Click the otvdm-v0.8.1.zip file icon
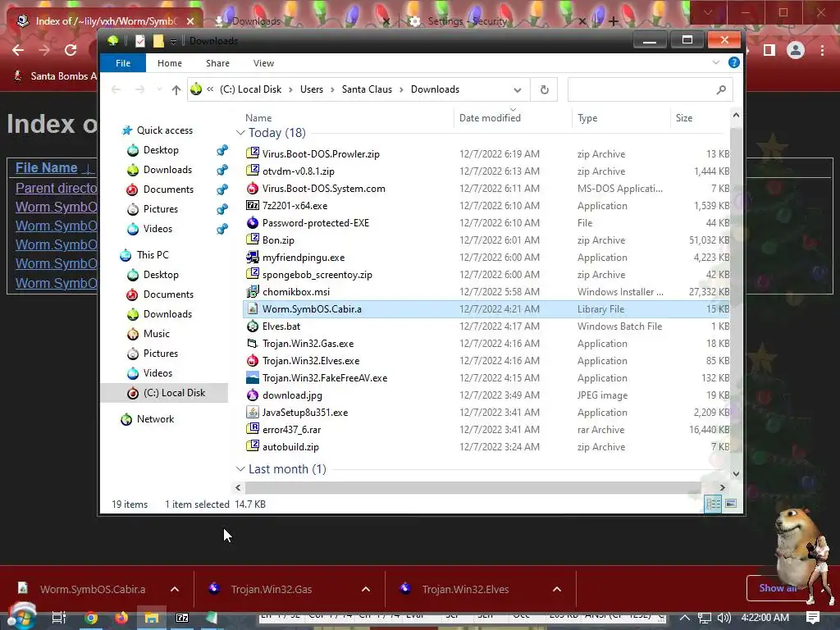The height and width of the screenshot is (630, 840). click(253, 171)
